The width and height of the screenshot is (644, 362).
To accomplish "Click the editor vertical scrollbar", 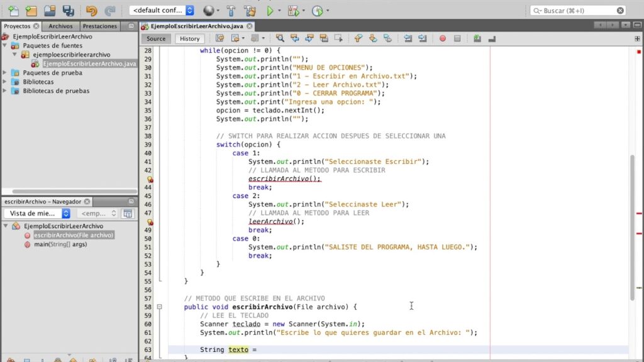I will coord(632,226).
